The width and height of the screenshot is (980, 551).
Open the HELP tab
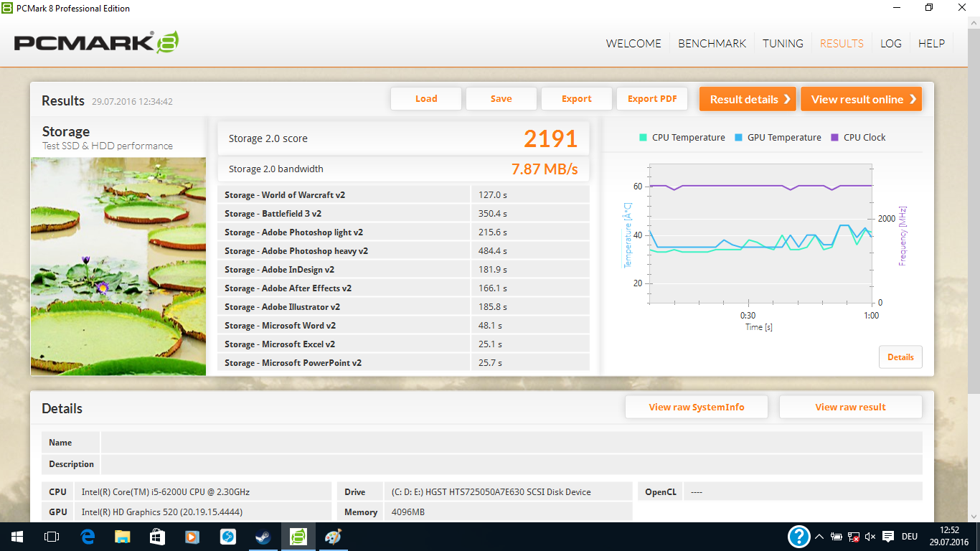tap(931, 43)
